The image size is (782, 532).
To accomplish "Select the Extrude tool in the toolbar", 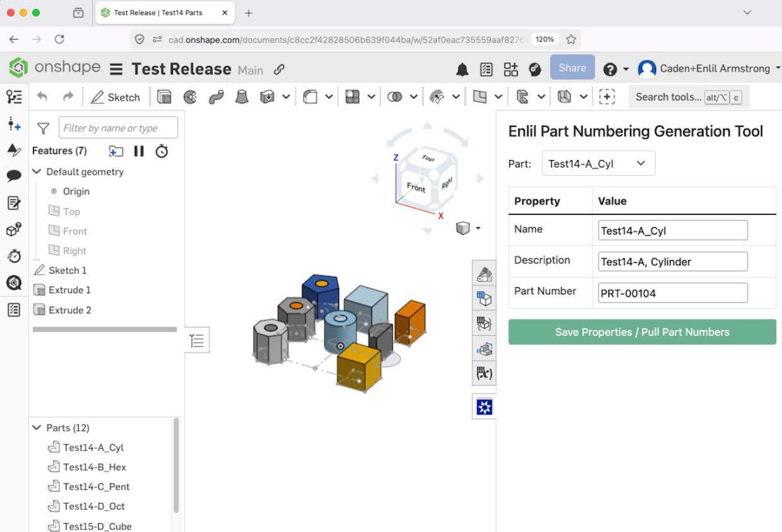I will click(x=164, y=97).
